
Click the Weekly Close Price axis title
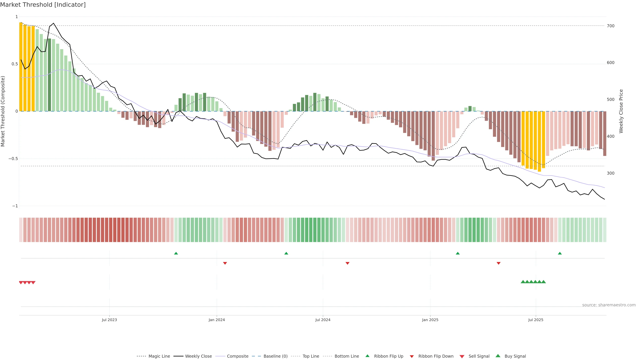click(x=621, y=111)
